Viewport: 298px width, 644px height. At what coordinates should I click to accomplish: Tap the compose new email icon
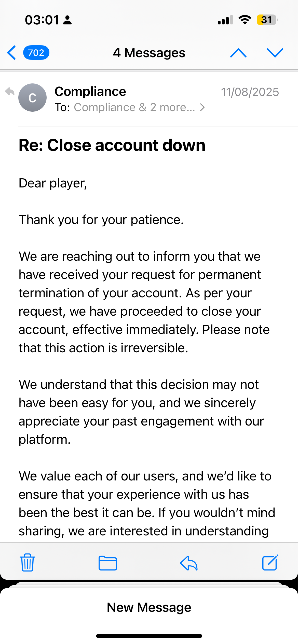coord(270,563)
